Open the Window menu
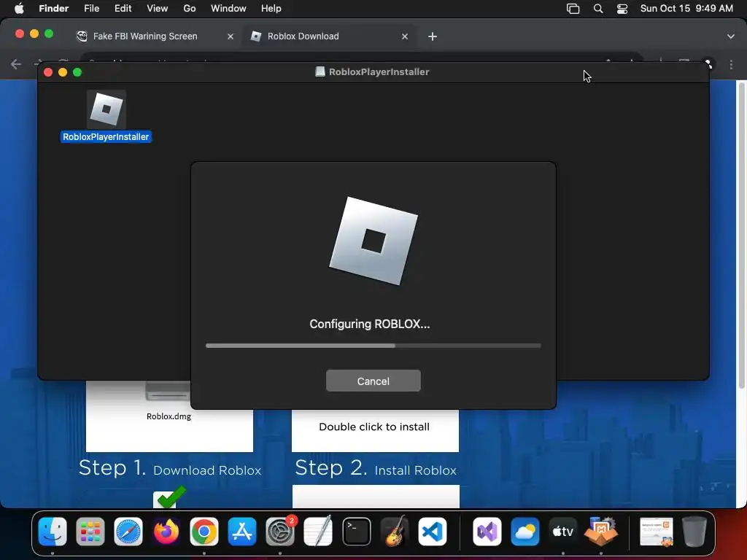 pos(228,9)
